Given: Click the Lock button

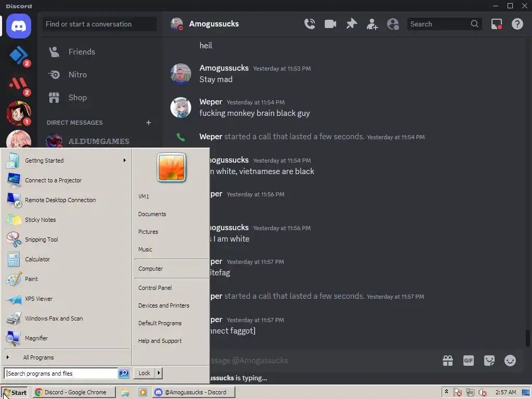Looking at the screenshot, I should click(144, 373).
